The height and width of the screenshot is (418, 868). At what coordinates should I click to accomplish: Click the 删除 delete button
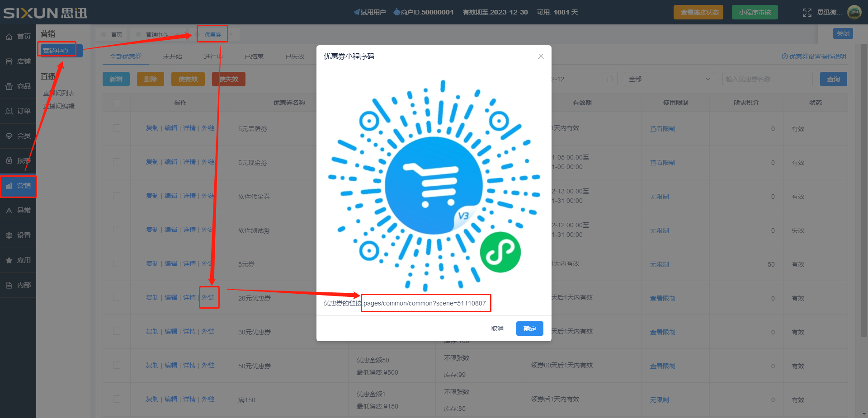[151, 79]
